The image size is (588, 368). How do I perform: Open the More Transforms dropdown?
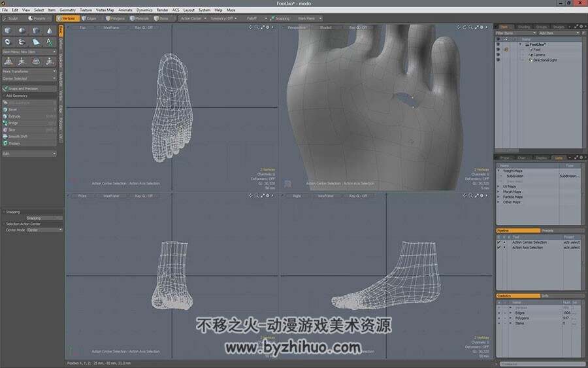(29, 71)
